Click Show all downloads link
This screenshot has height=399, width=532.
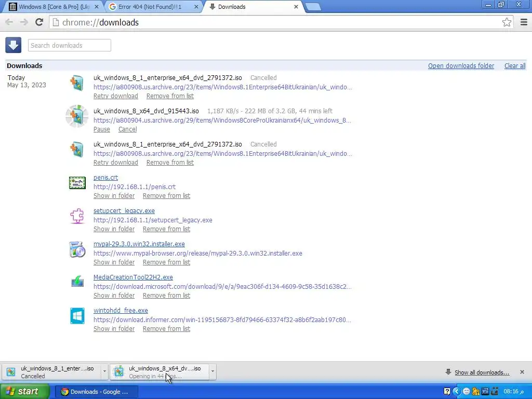(x=482, y=373)
